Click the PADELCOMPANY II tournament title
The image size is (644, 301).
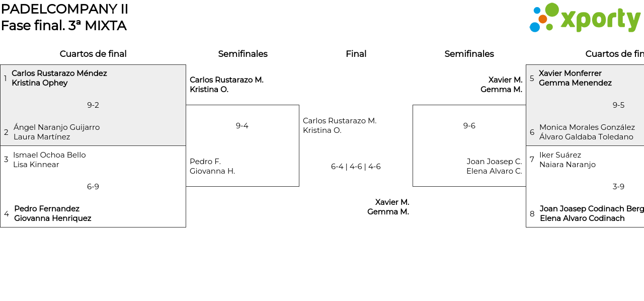pos(64,9)
